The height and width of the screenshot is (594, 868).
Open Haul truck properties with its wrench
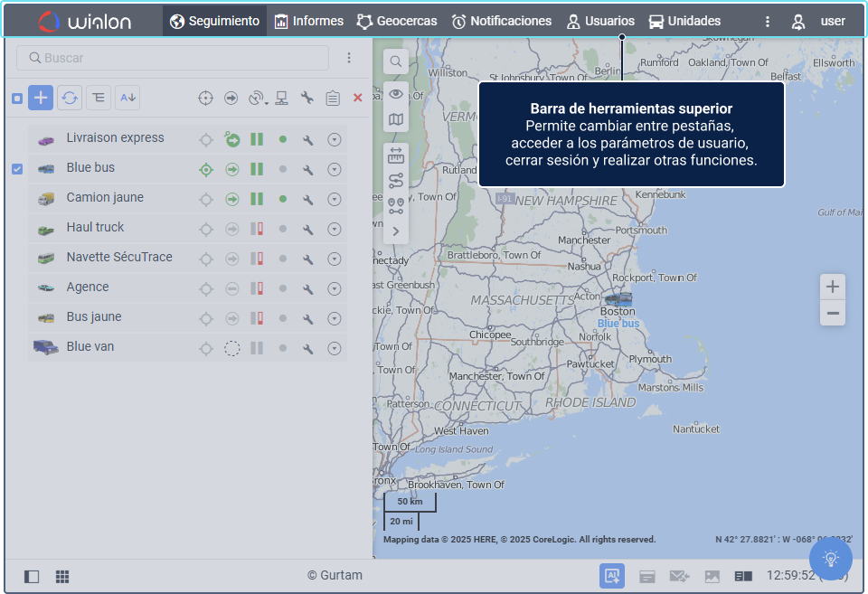[x=307, y=230]
